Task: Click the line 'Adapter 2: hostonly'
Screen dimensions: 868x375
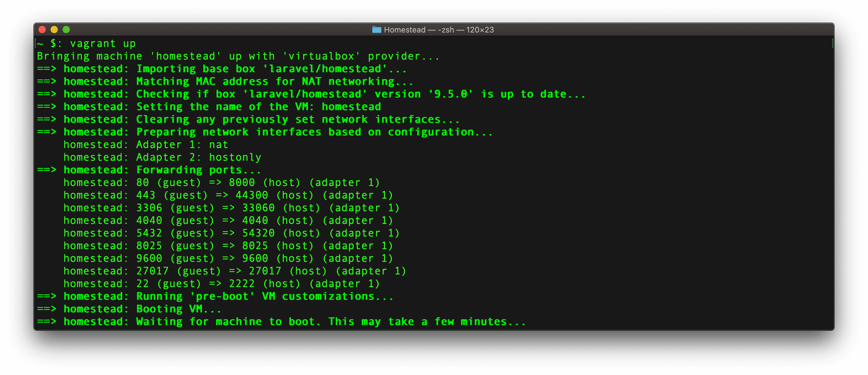Action: [x=163, y=157]
